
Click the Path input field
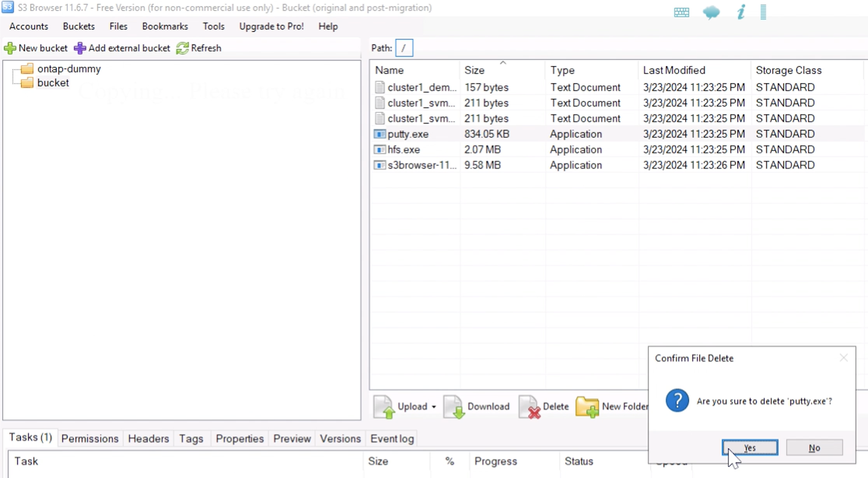click(404, 47)
